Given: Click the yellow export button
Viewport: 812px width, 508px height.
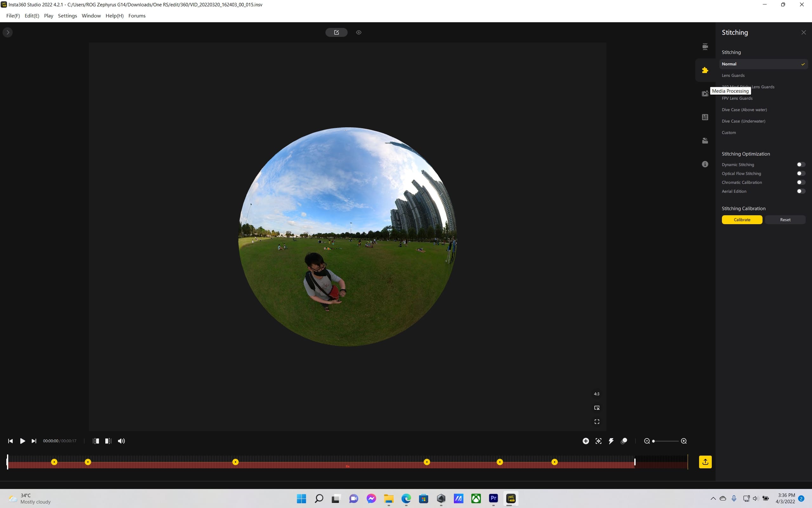Looking at the screenshot, I should 705,462.
